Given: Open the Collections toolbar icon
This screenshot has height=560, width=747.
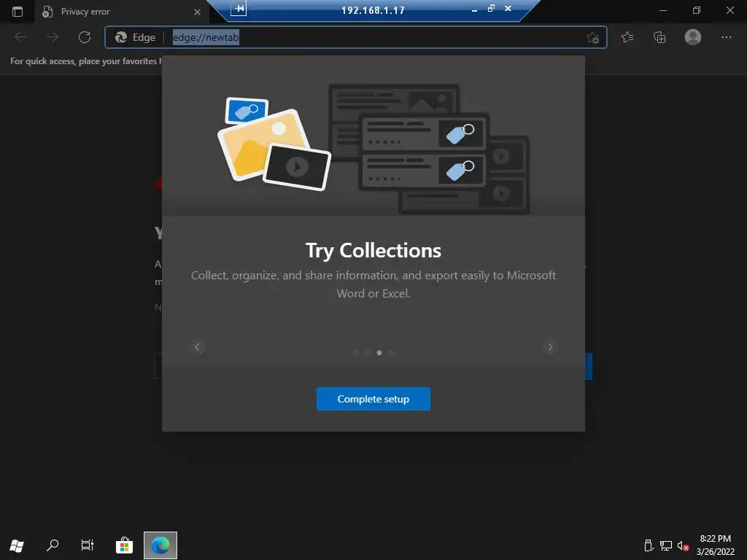Looking at the screenshot, I should tap(659, 37).
